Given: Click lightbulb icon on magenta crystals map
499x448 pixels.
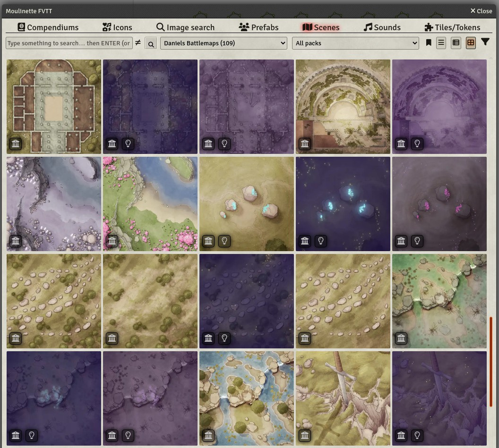Looking at the screenshot, I should click(x=417, y=241).
